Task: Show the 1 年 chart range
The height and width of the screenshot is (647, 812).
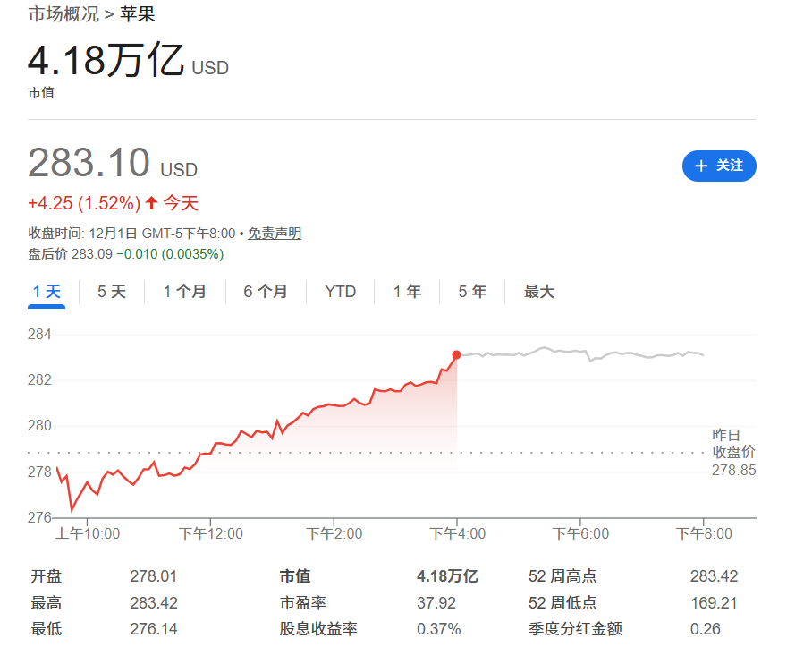Action: click(x=407, y=292)
